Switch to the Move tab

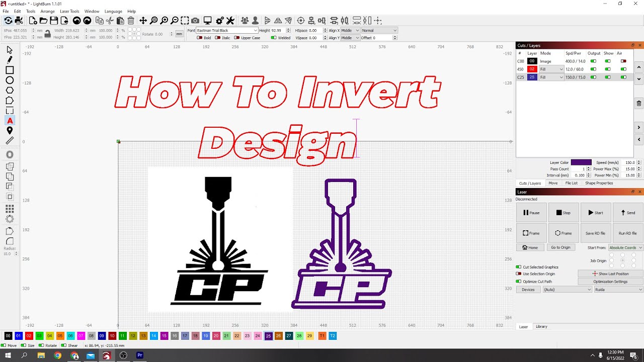tap(553, 183)
